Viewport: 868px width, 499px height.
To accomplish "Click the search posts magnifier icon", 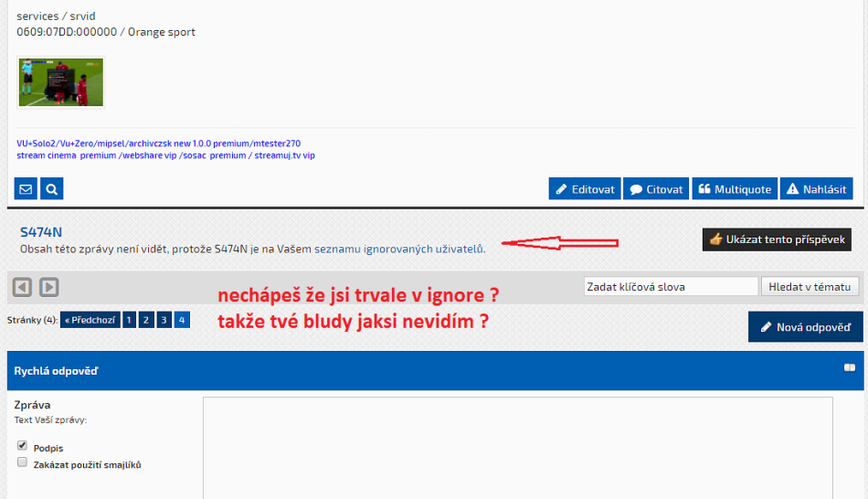I will click(x=51, y=189).
